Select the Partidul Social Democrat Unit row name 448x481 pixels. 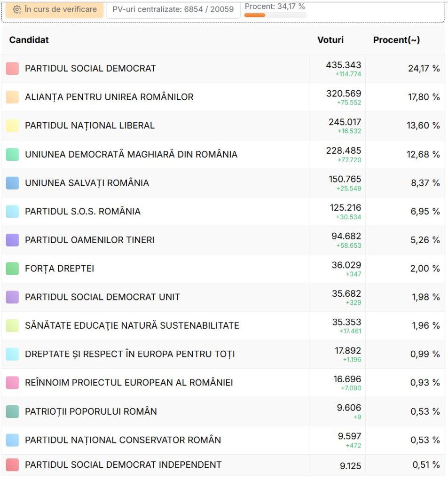click(102, 297)
